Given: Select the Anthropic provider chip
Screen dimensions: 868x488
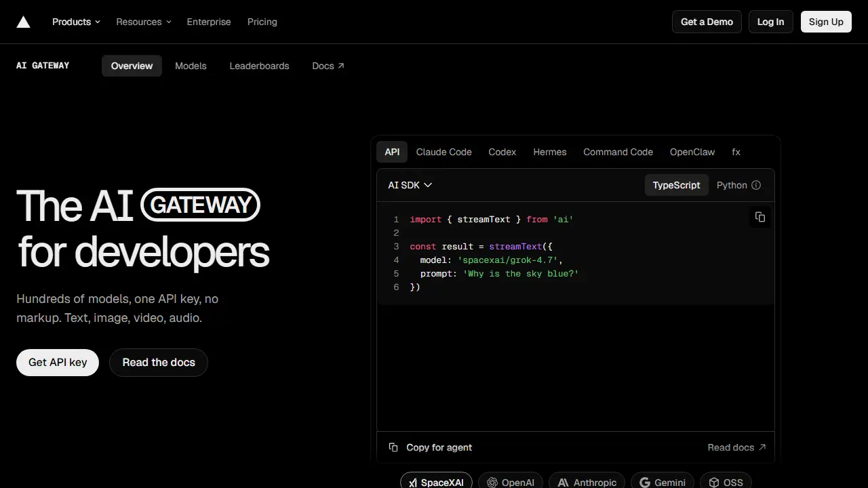Looking at the screenshot, I should (x=587, y=482).
